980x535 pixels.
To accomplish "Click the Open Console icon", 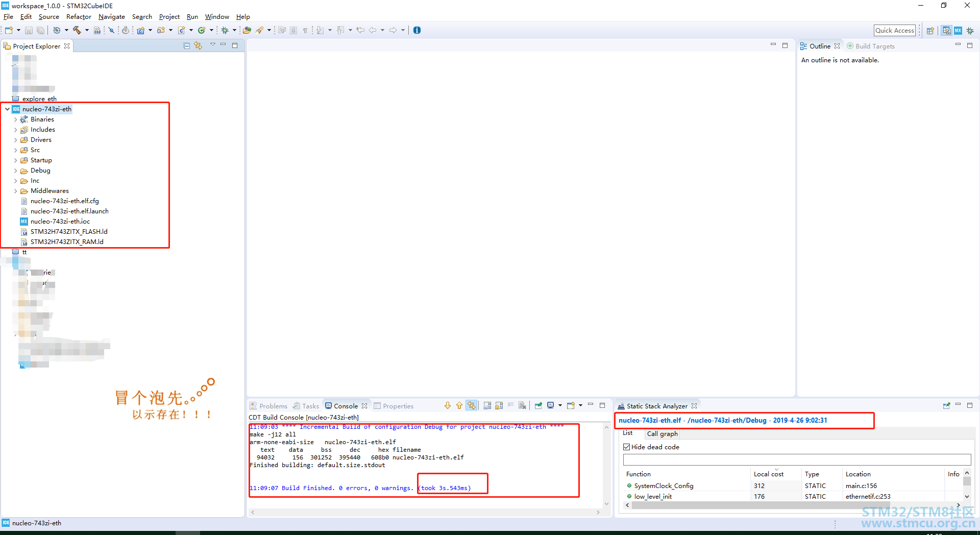I will [571, 406].
